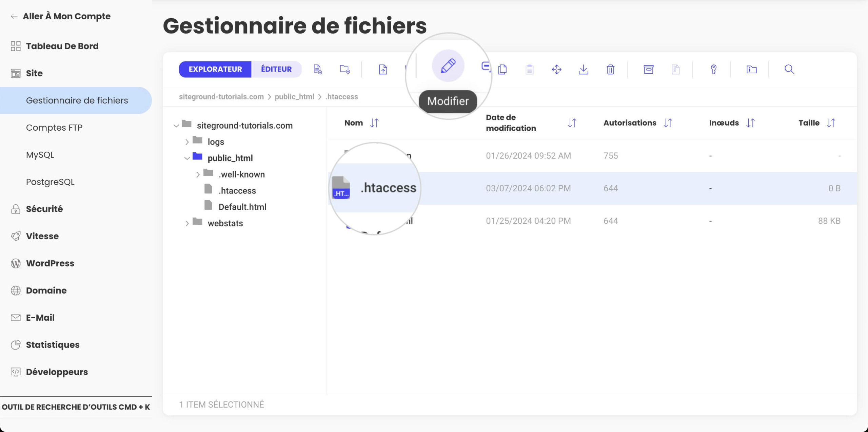Open Comptes FTP in sidebar
Image resolution: width=868 pixels, height=432 pixels.
(54, 128)
